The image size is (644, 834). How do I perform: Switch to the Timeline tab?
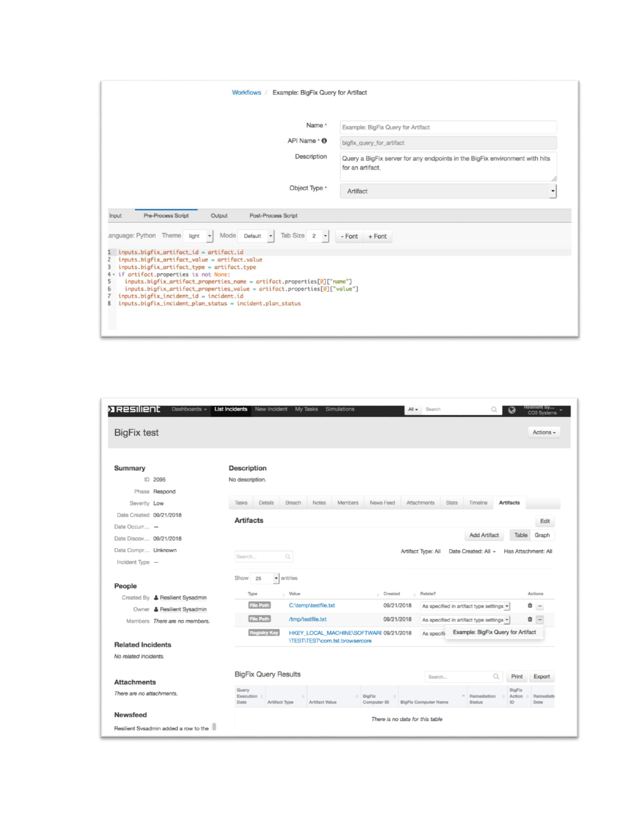478,503
